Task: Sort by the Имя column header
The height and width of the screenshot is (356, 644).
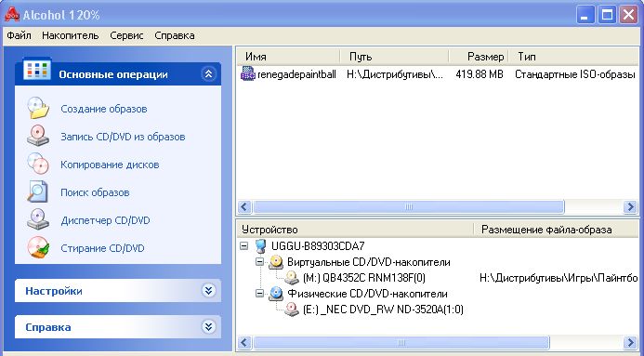Action: 288,57
